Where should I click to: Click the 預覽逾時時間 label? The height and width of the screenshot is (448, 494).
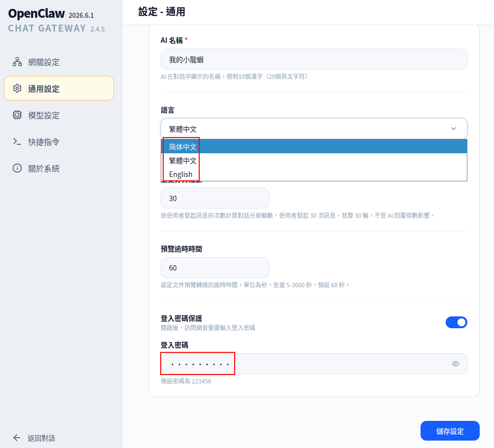181,249
